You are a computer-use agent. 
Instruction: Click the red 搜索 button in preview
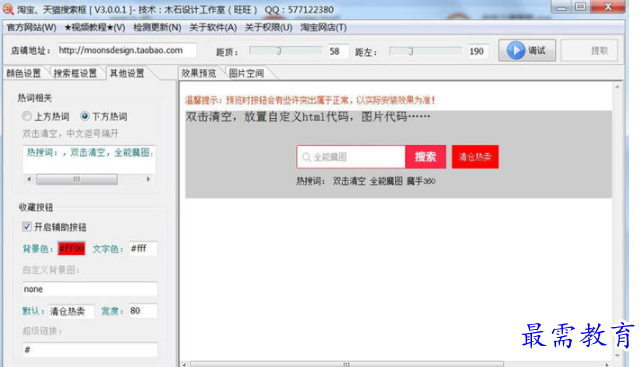point(425,157)
